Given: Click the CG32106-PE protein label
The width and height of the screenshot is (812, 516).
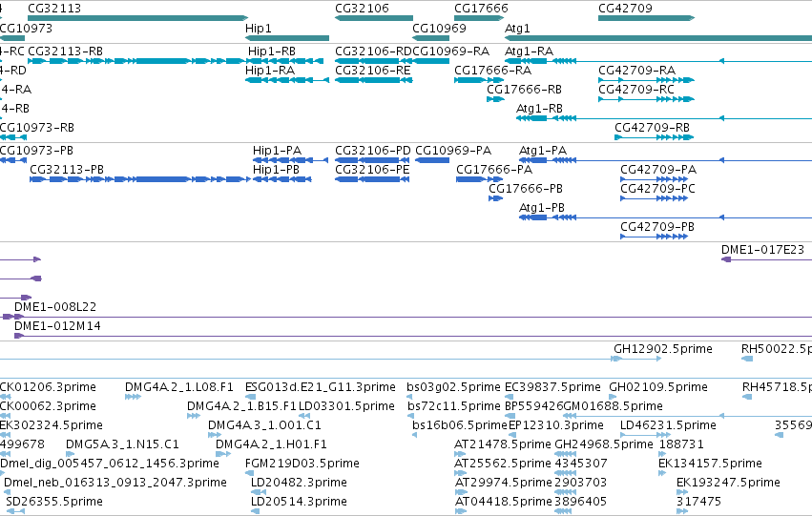Looking at the screenshot, I should click(372, 170).
